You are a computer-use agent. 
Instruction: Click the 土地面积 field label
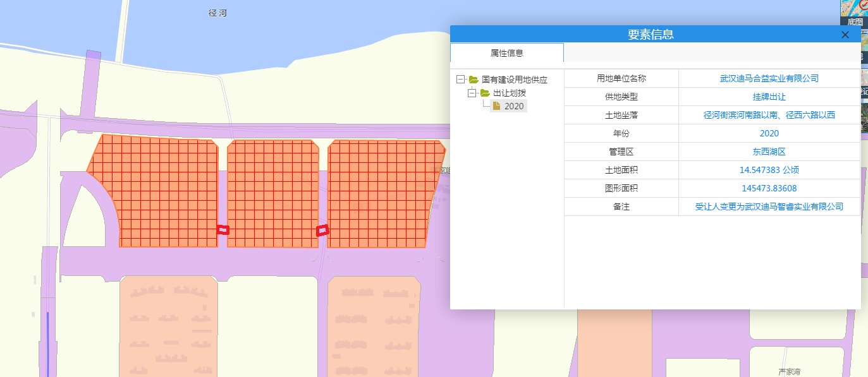621,170
